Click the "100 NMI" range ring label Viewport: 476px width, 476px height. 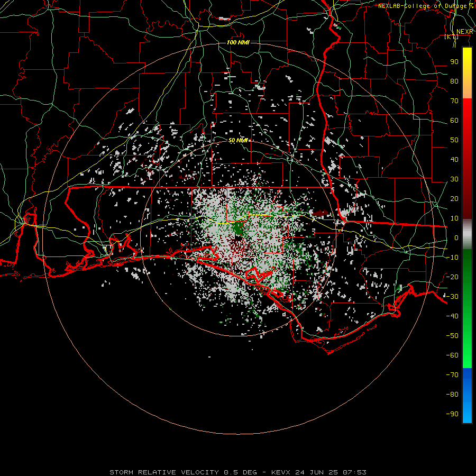point(238,42)
